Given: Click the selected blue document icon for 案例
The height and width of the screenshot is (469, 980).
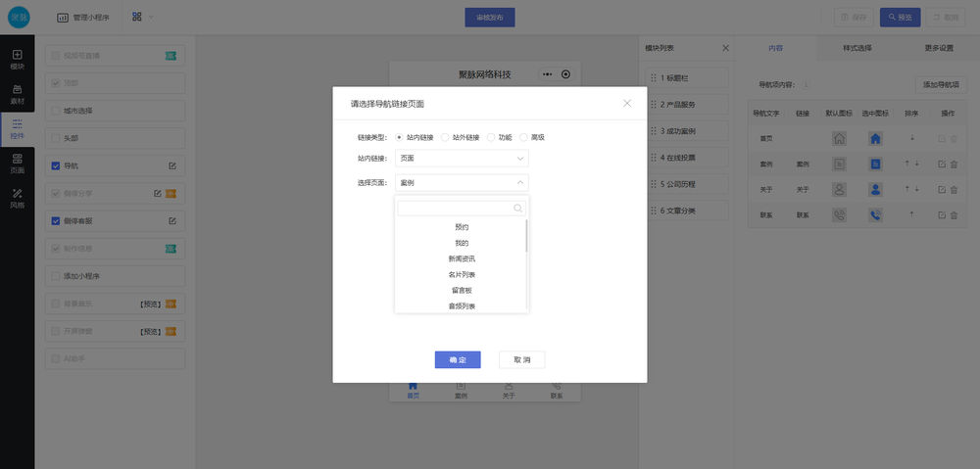Looking at the screenshot, I should pos(875,164).
